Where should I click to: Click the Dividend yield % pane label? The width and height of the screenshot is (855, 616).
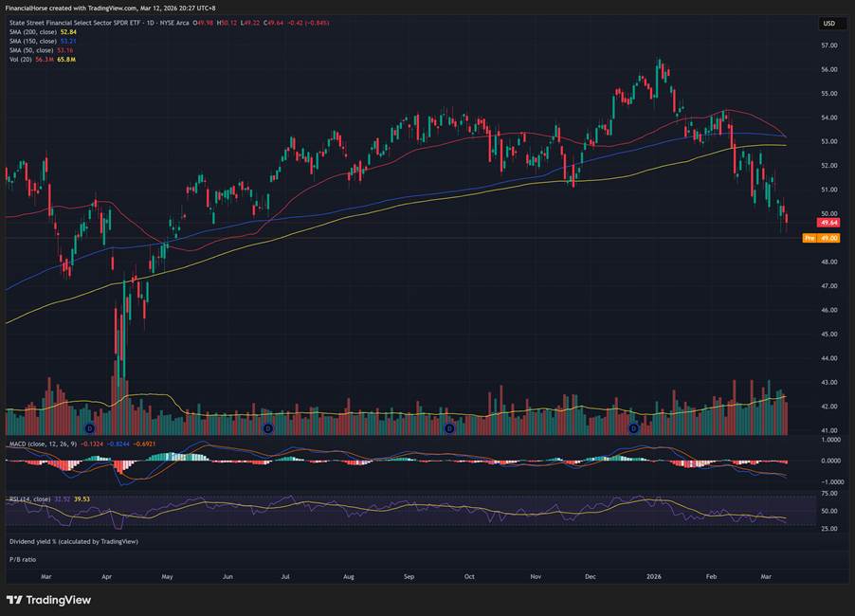coord(73,541)
